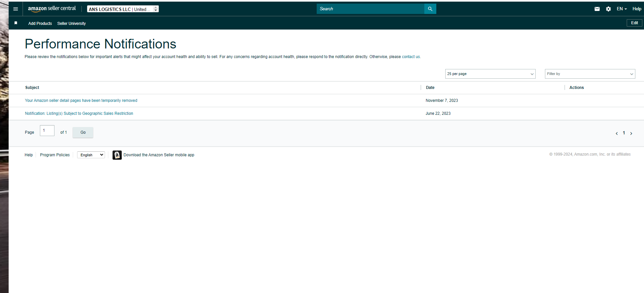Open the messages envelope icon
Viewport: 644px width, 293px height.
click(x=597, y=9)
